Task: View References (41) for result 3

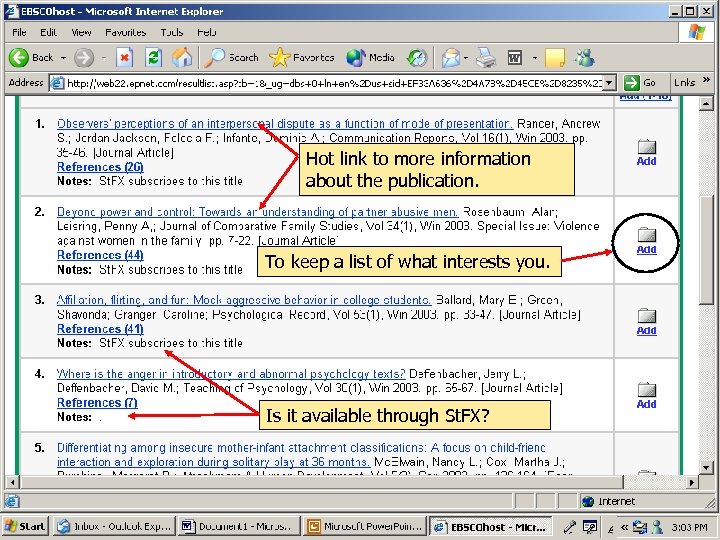Action: [x=100, y=329]
